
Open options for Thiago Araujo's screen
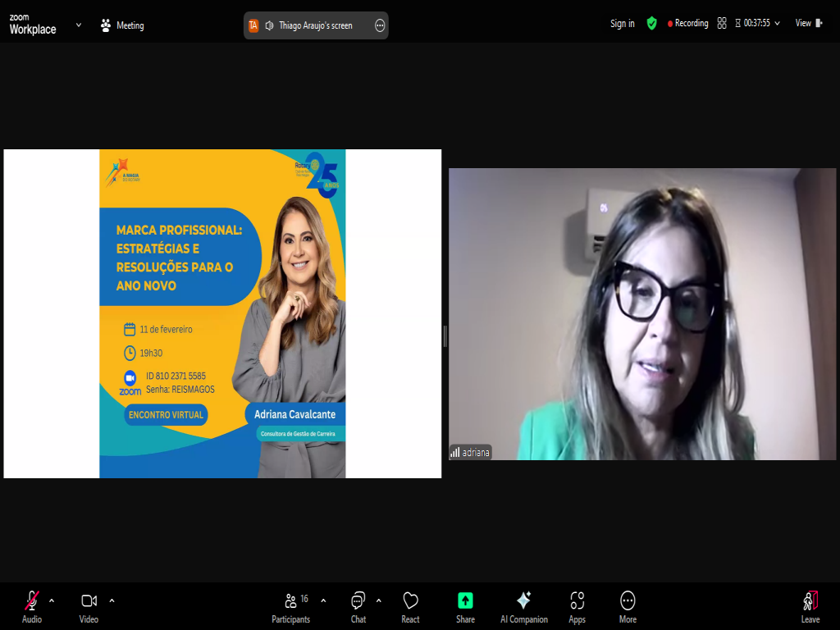pos(380,25)
